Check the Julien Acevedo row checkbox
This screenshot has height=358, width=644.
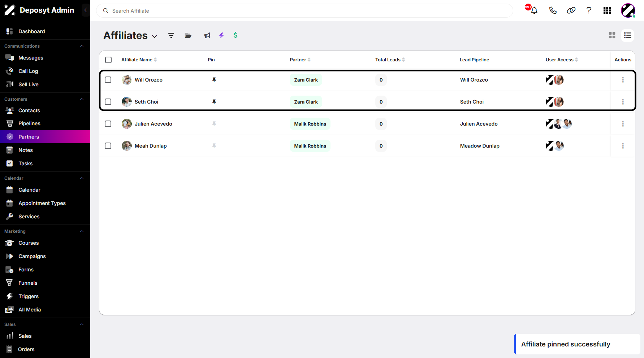click(x=108, y=124)
